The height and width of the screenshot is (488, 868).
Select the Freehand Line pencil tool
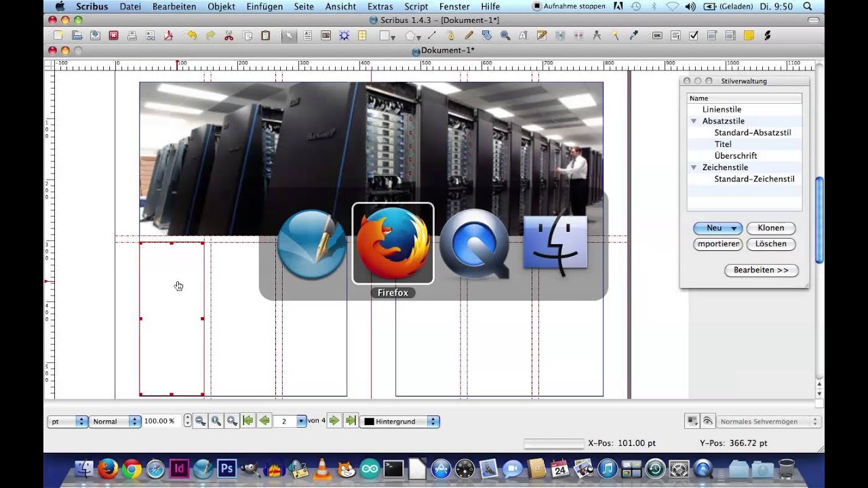coord(469,35)
